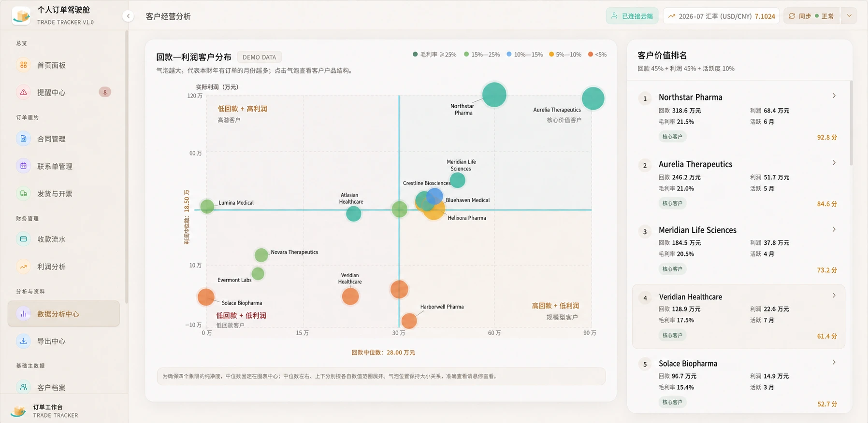Expand Aurelia Therapeutics ranking card chevron
Screen dimensions: 868x423
pyautogui.click(x=834, y=163)
